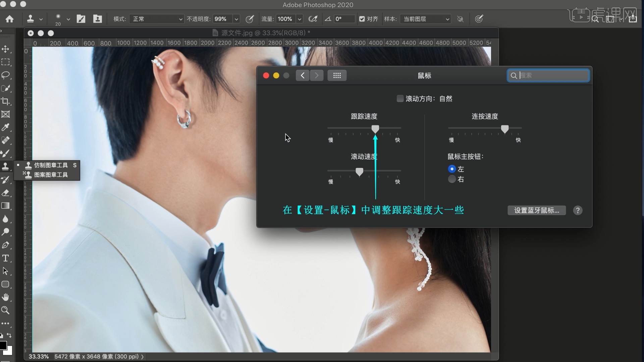Select 右 as primary mouse button

click(452, 179)
